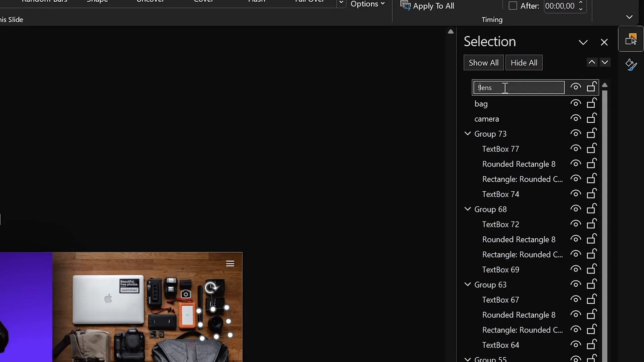Collapse Group 68

click(468, 209)
